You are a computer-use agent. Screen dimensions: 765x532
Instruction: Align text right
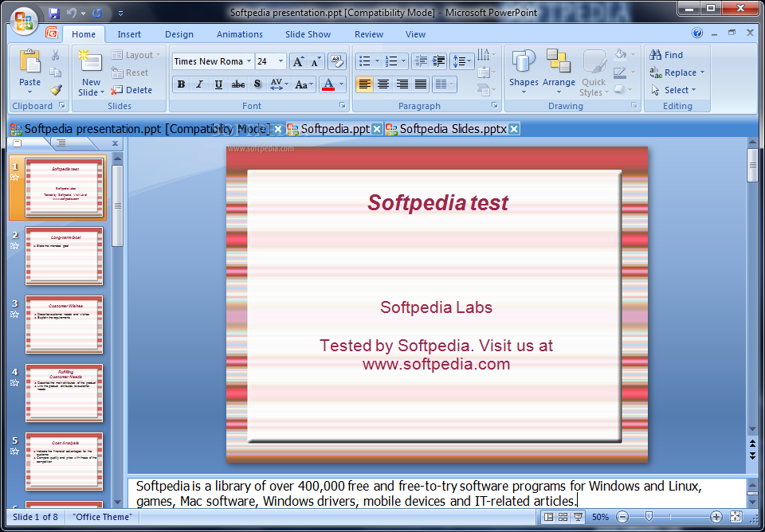pos(402,84)
